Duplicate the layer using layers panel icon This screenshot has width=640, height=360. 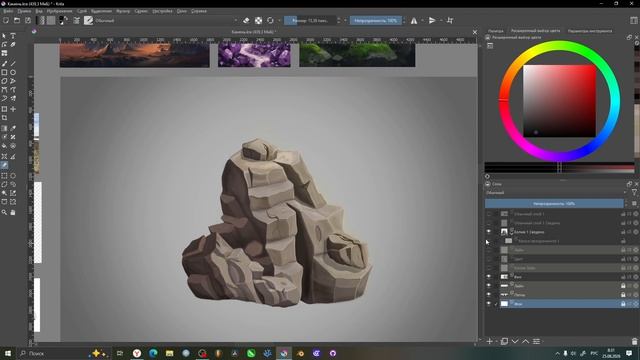coord(504,341)
